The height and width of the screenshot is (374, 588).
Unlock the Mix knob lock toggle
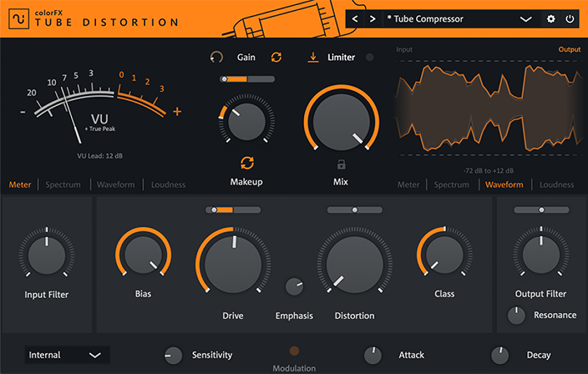coord(341,165)
